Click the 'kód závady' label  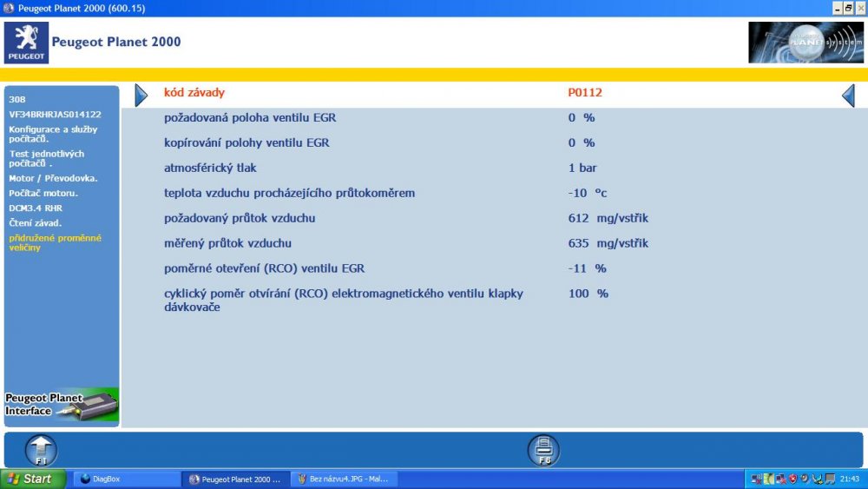point(194,92)
